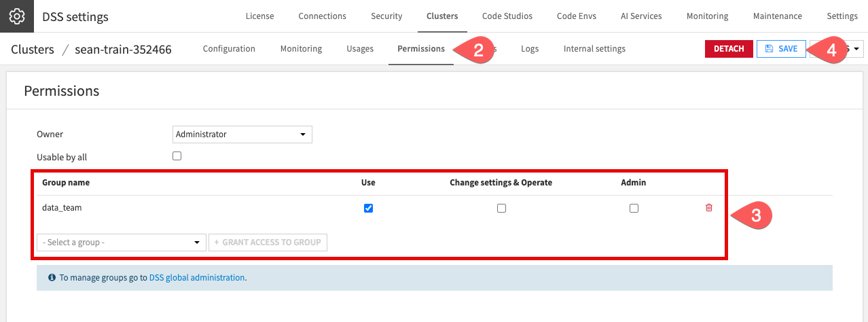Toggle the Usable by all checkbox

click(177, 156)
